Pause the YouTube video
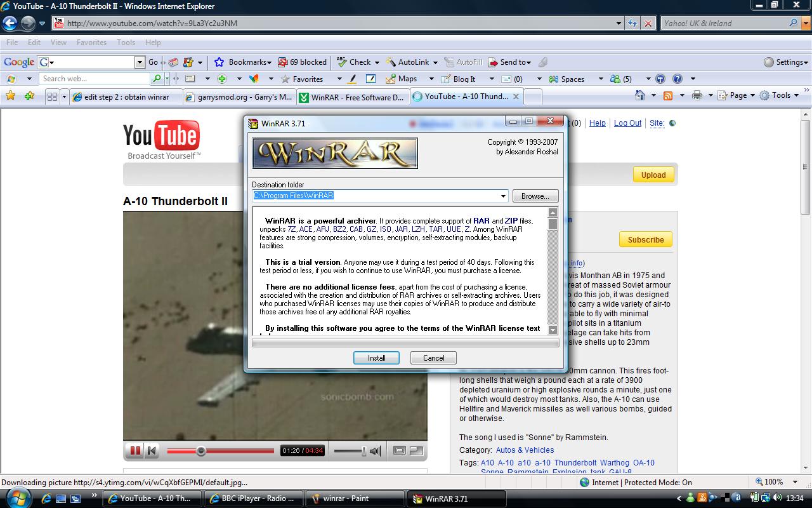Screen dimensions: 812x508 click(x=135, y=451)
